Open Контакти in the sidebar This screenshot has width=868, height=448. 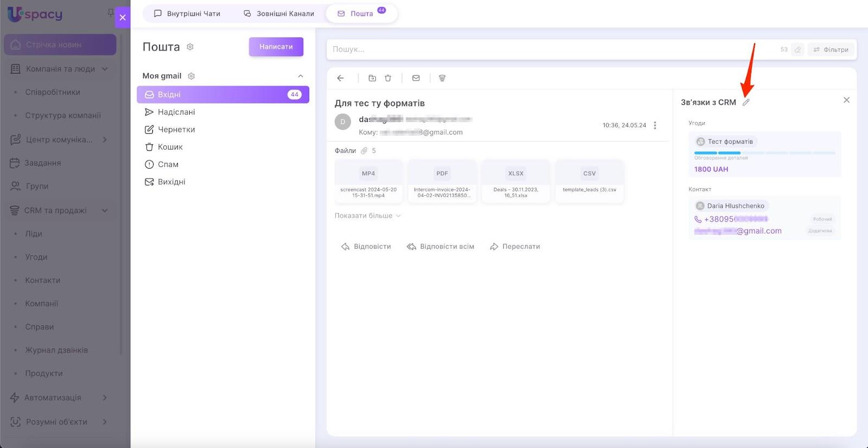(43, 280)
